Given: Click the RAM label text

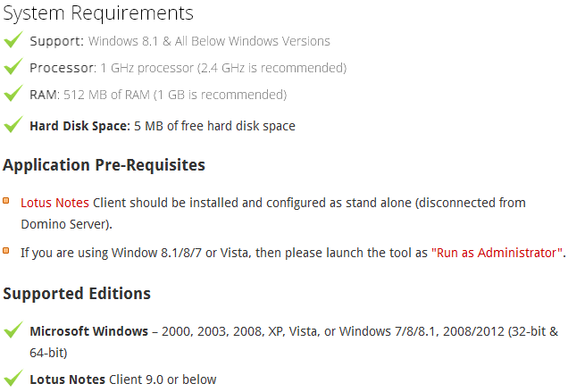Looking at the screenshot, I should (x=45, y=95).
